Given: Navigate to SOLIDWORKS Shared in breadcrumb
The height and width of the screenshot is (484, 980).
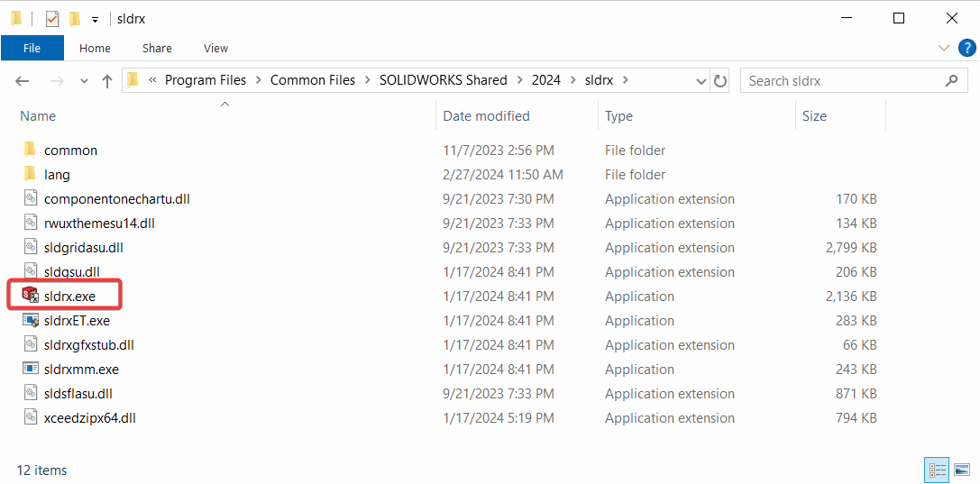Looking at the screenshot, I should coord(443,80).
